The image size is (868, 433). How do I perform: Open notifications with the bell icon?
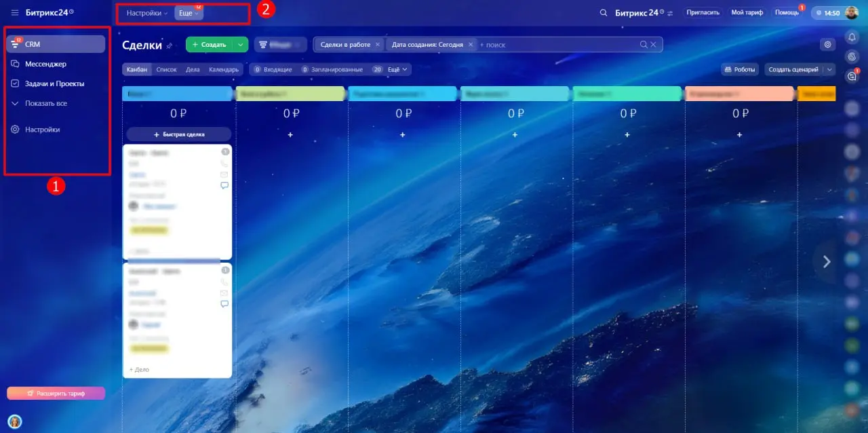click(x=852, y=37)
